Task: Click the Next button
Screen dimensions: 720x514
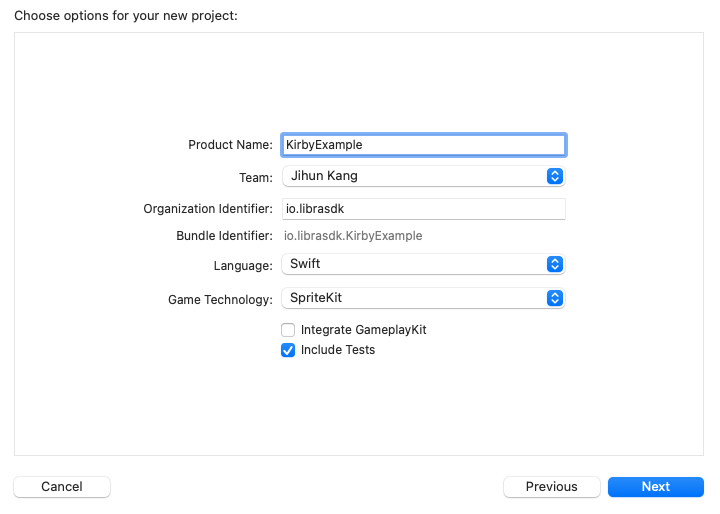Action: pyautogui.click(x=656, y=486)
